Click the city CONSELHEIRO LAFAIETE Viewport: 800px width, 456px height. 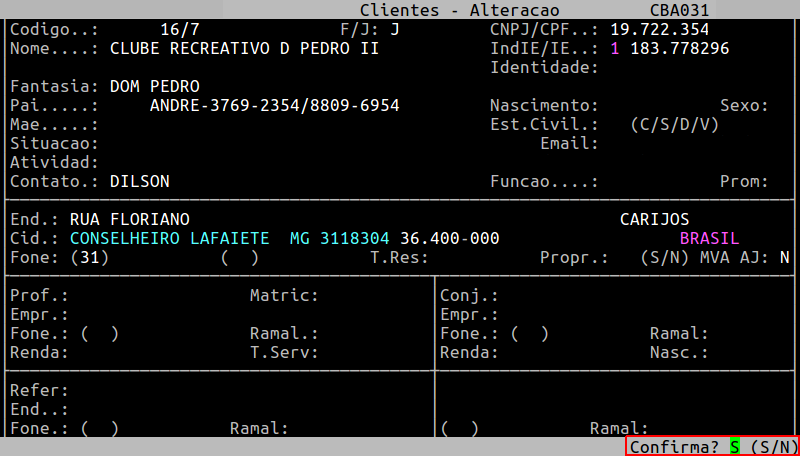[x=169, y=238]
